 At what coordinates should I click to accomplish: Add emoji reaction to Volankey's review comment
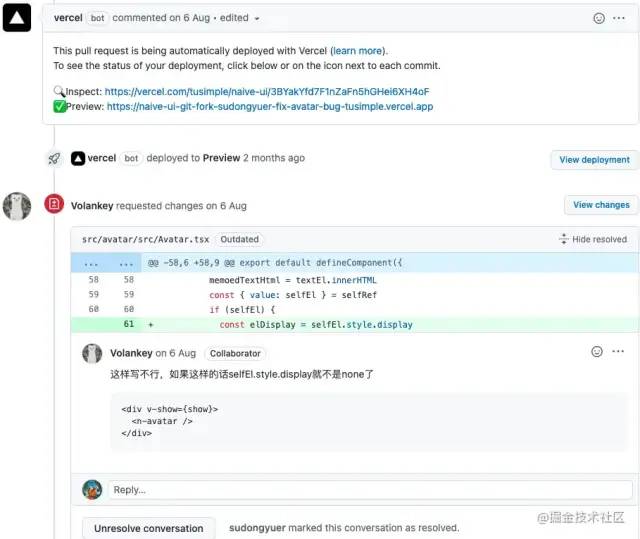coord(597,352)
